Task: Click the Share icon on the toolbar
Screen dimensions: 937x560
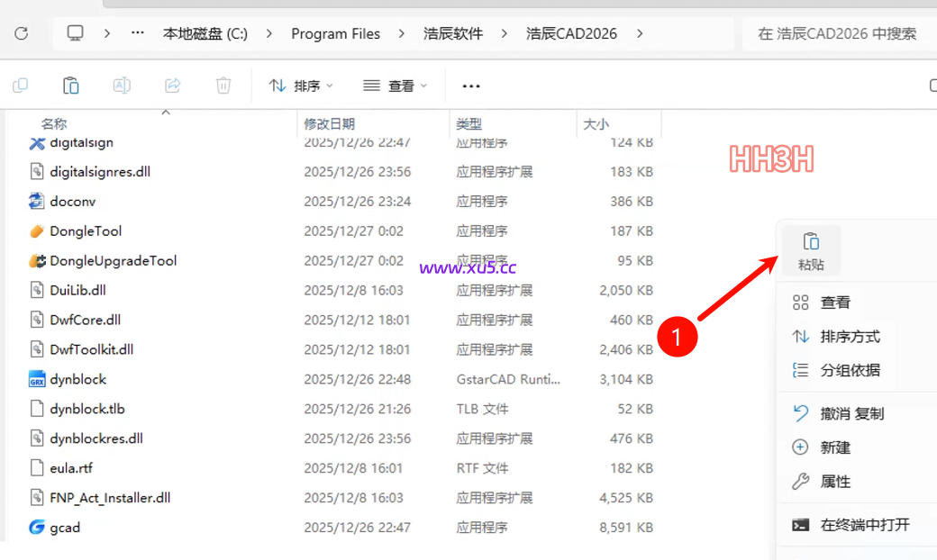Action: point(171,85)
